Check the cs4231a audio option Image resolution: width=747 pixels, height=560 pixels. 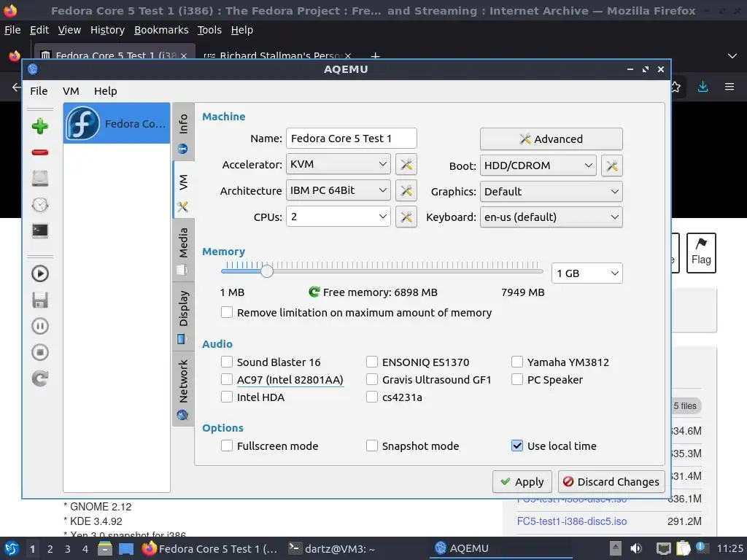coord(372,397)
